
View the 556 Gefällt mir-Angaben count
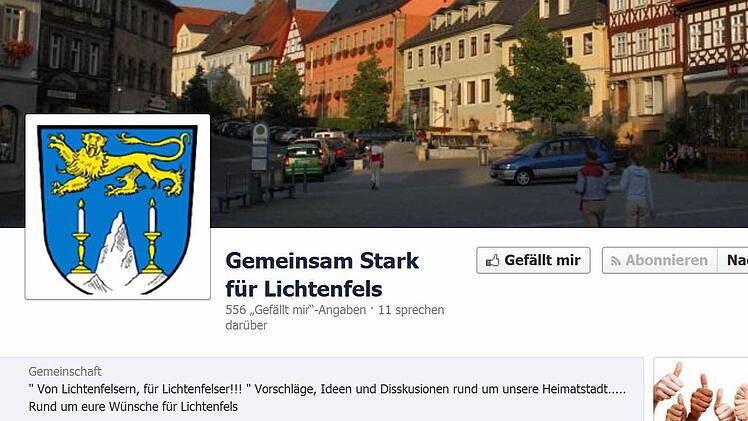295,310
